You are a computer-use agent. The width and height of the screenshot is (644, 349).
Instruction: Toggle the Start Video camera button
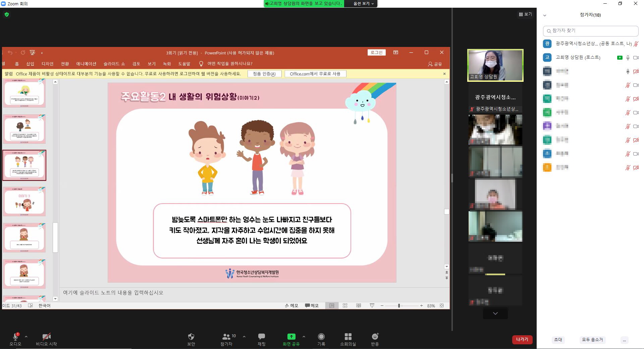coord(46,337)
